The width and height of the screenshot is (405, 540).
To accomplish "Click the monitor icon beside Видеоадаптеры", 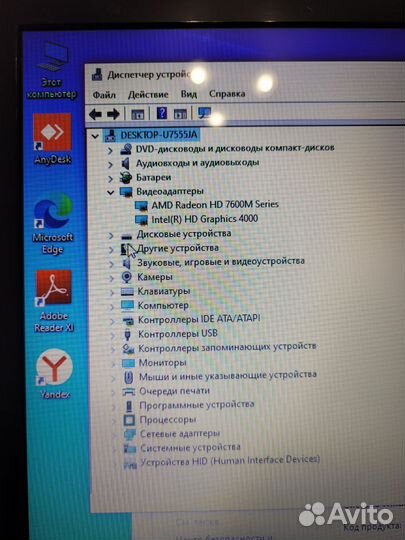I will click(x=126, y=192).
